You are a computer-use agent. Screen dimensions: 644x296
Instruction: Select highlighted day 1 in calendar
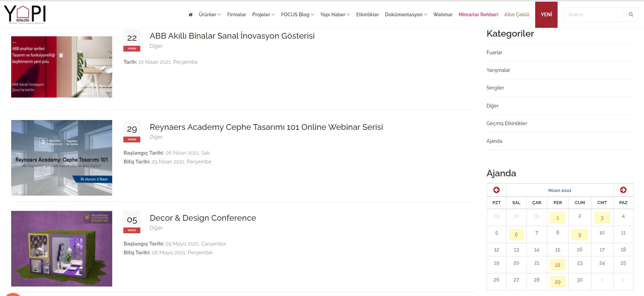(558, 218)
